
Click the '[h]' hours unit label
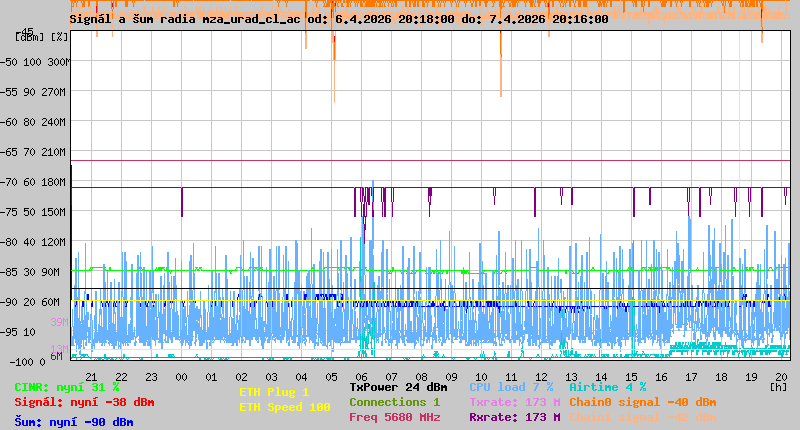[778, 388]
